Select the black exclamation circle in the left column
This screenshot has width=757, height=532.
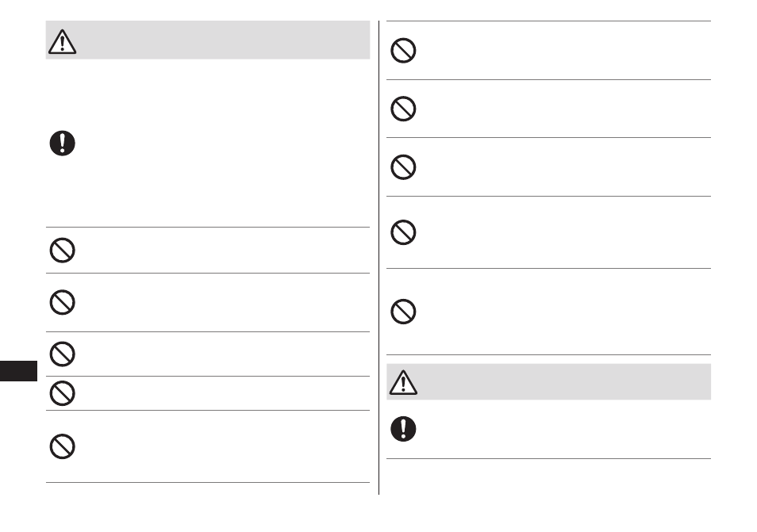click(x=62, y=144)
